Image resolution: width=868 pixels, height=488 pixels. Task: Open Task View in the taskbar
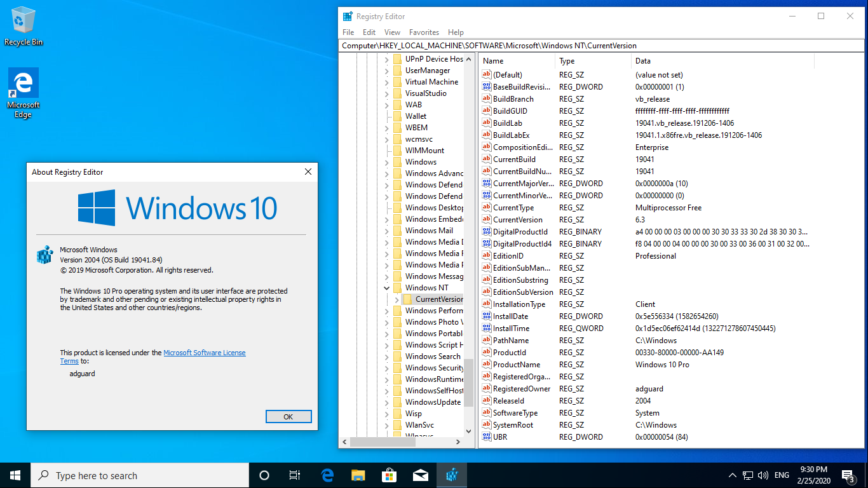coord(295,475)
